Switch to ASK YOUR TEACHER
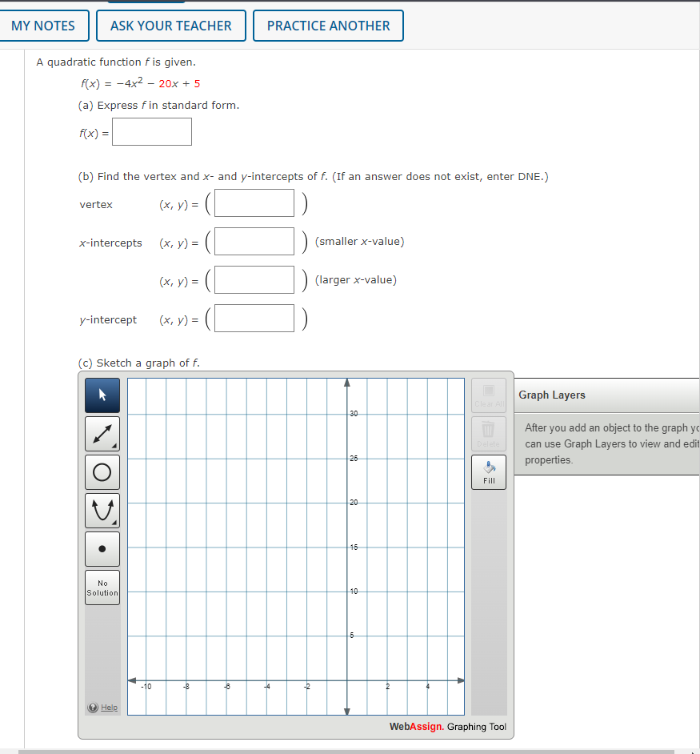 [x=170, y=26]
